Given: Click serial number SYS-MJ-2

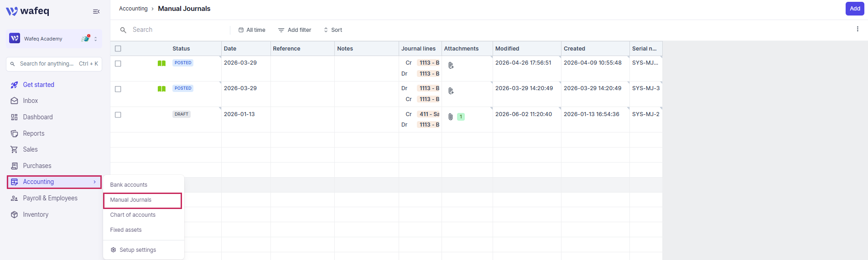Looking at the screenshot, I should [x=646, y=114].
